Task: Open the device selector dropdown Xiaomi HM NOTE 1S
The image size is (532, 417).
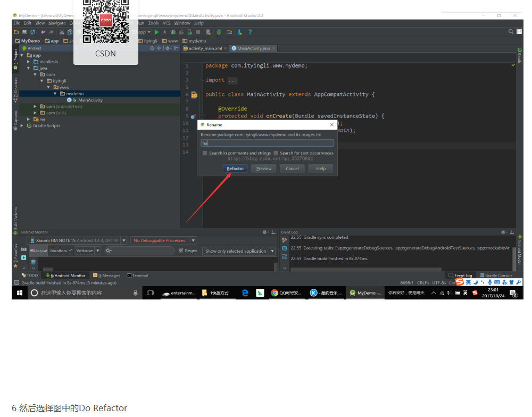Action: pos(77,240)
